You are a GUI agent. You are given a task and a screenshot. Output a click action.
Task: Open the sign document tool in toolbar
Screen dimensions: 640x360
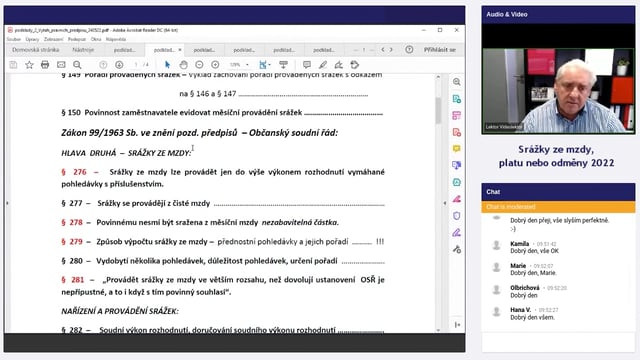pyautogui.click(x=338, y=65)
